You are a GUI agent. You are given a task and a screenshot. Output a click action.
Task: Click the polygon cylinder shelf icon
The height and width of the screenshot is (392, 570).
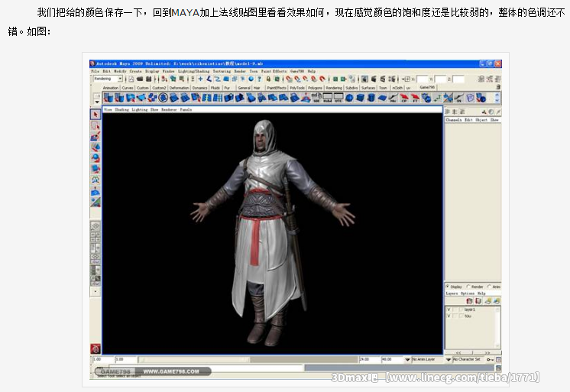pyautogui.click(x=371, y=98)
